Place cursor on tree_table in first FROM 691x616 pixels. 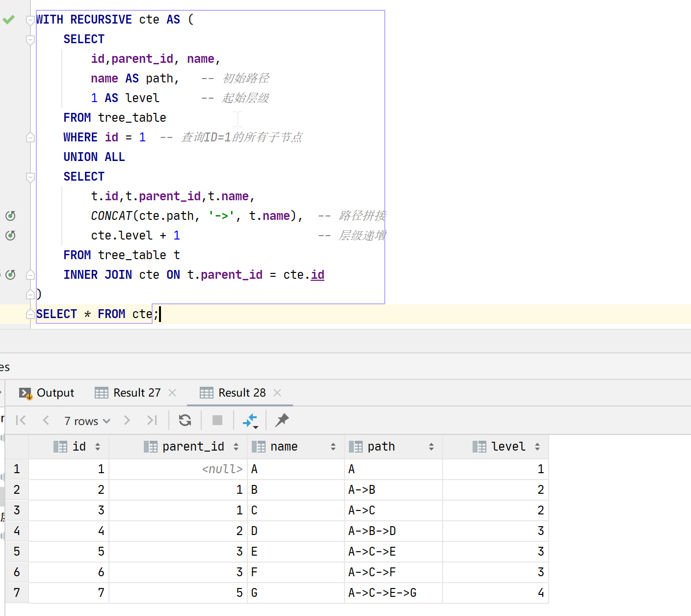click(132, 118)
